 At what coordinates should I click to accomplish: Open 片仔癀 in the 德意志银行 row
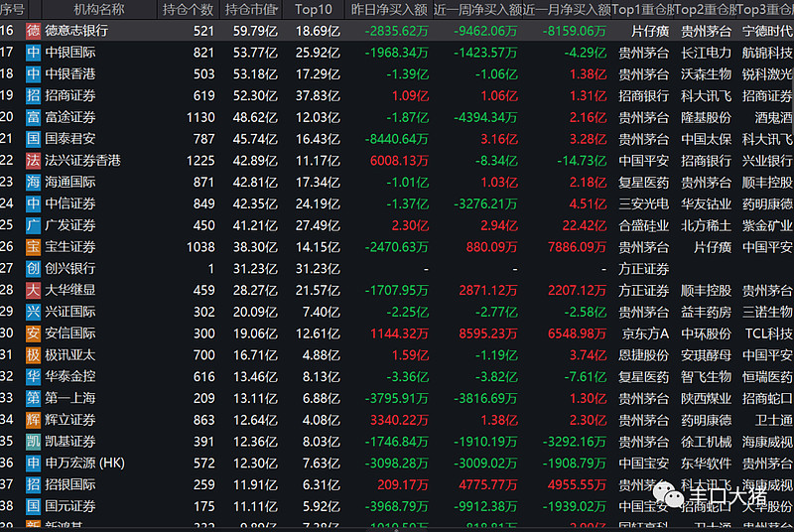pyautogui.click(x=650, y=32)
